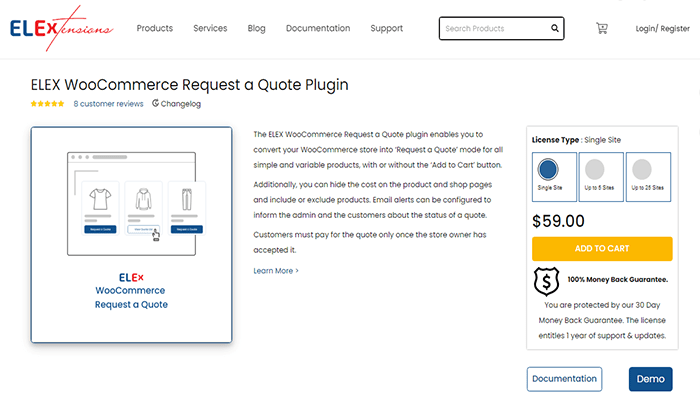This screenshot has width=700, height=400.
Task: Click the Changelog refresh icon
Action: point(156,103)
